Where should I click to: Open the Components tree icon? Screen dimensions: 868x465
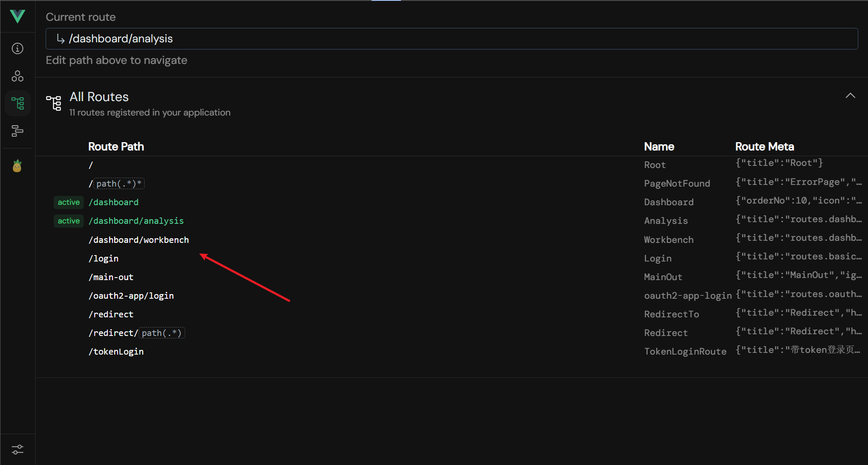pos(17,76)
